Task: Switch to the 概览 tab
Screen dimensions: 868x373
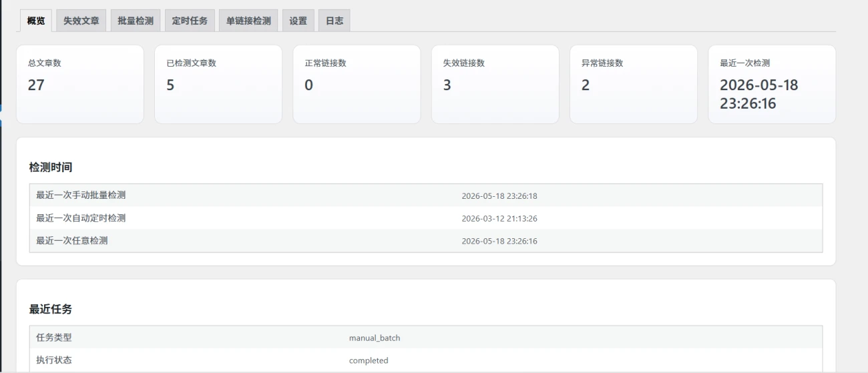Action: pyautogui.click(x=35, y=21)
